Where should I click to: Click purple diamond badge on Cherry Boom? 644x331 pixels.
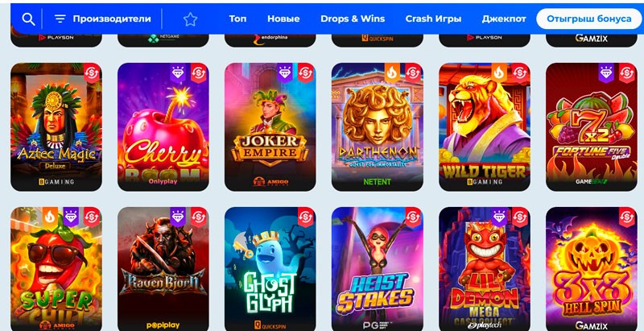[178, 73]
